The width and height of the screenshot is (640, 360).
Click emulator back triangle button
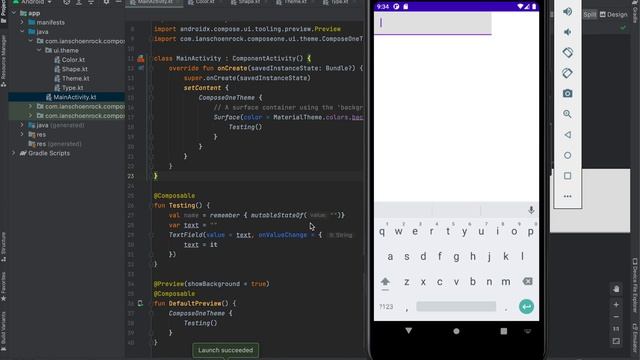567,135
